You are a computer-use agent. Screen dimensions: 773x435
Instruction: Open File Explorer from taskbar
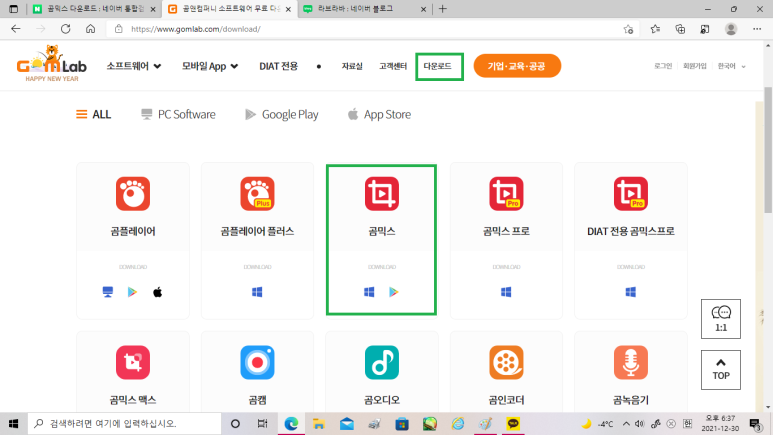(x=319, y=424)
